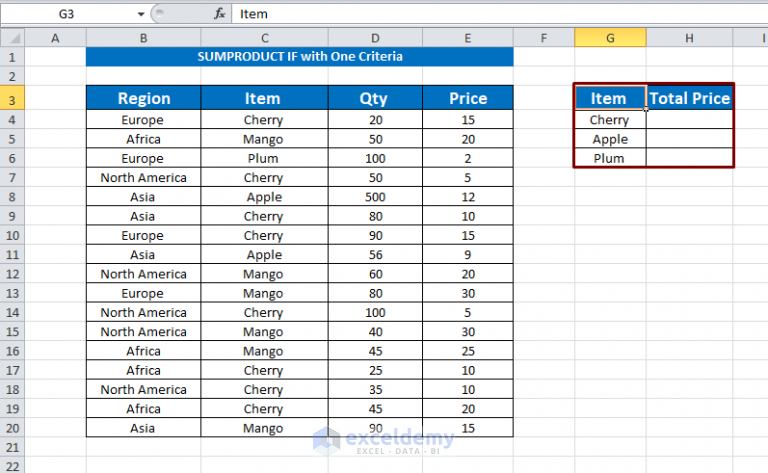Select 'North America' in row 7

click(x=144, y=177)
